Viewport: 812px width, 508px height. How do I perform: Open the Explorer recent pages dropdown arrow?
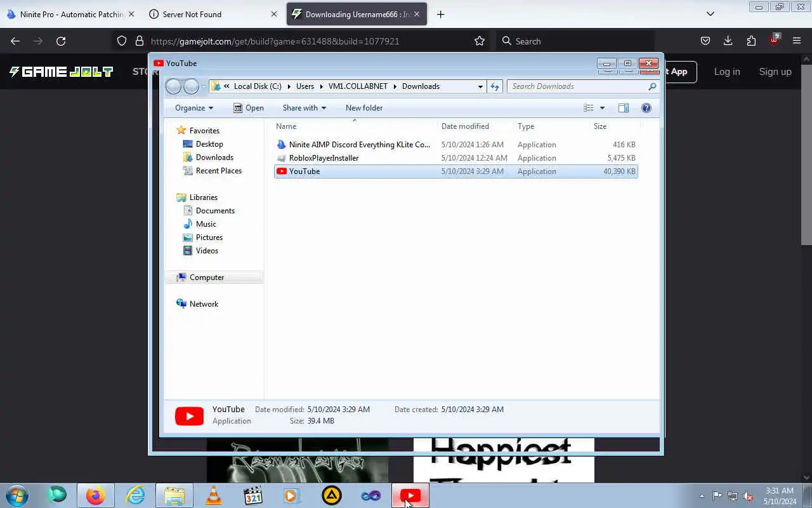[x=204, y=86]
